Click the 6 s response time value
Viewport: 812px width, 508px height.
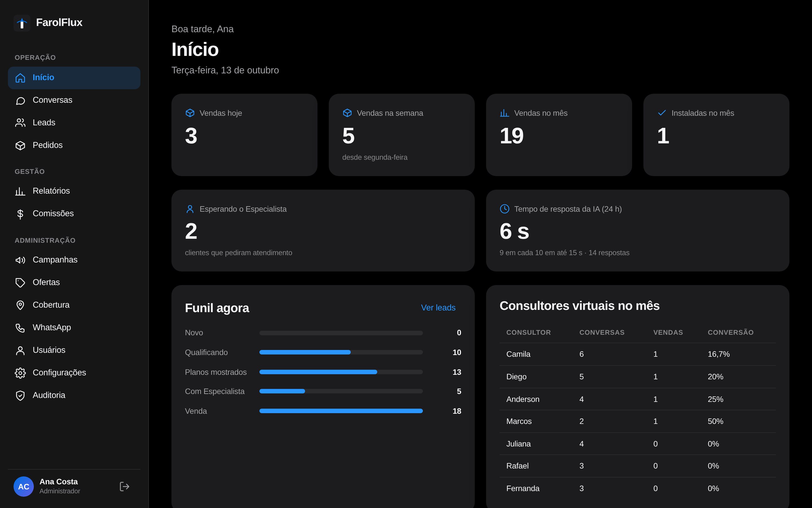coord(514,231)
